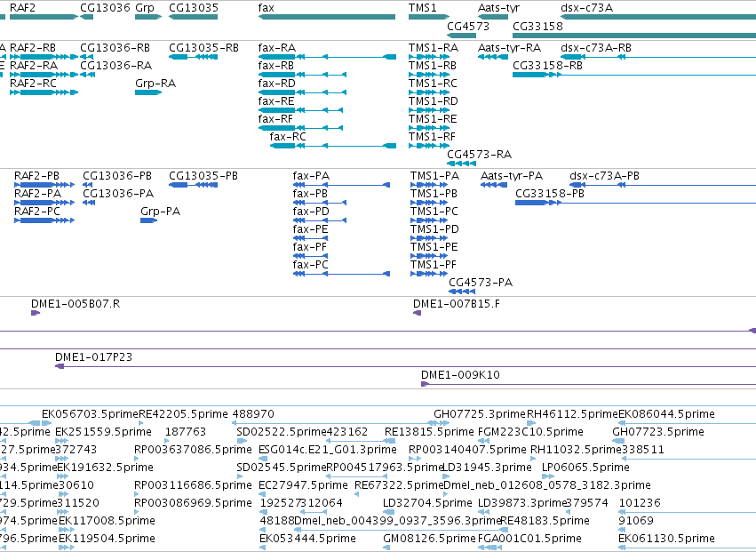Select the CG13036-PA protein label

pyautogui.click(x=118, y=194)
